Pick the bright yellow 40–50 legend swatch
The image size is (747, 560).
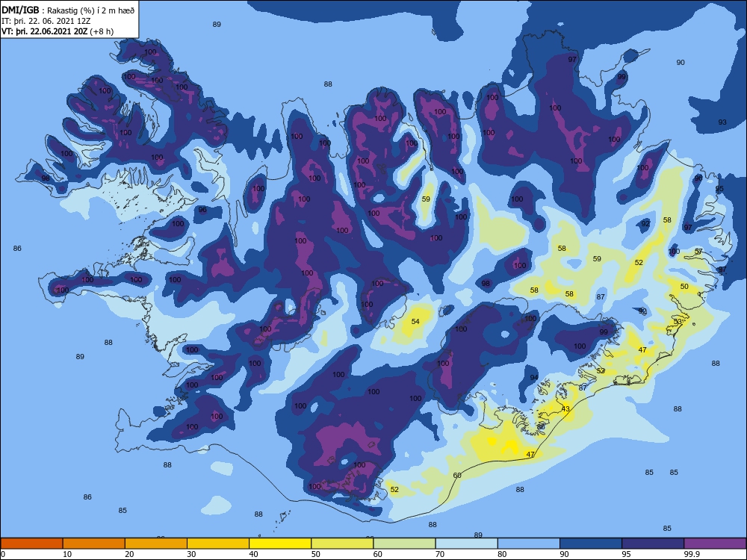[x=280, y=544]
